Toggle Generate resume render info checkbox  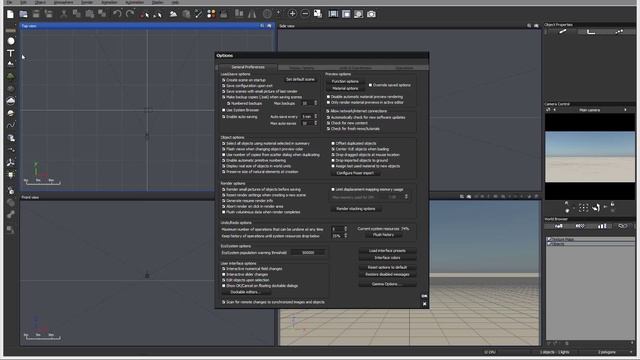click(x=224, y=201)
